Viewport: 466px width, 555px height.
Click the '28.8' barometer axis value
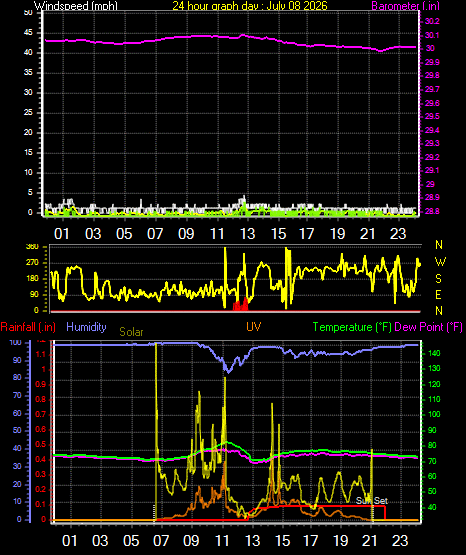[x=432, y=211]
